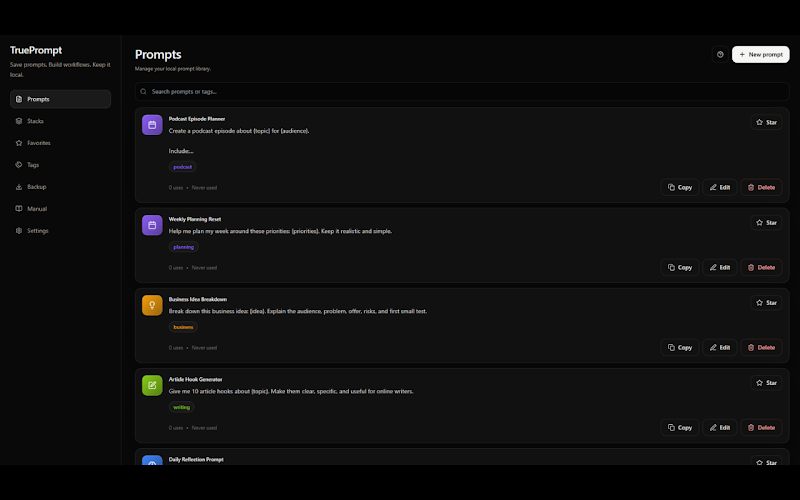The height and width of the screenshot is (500, 800).
Task: Delete the Business Idea Breakdown prompt
Action: pos(761,347)
